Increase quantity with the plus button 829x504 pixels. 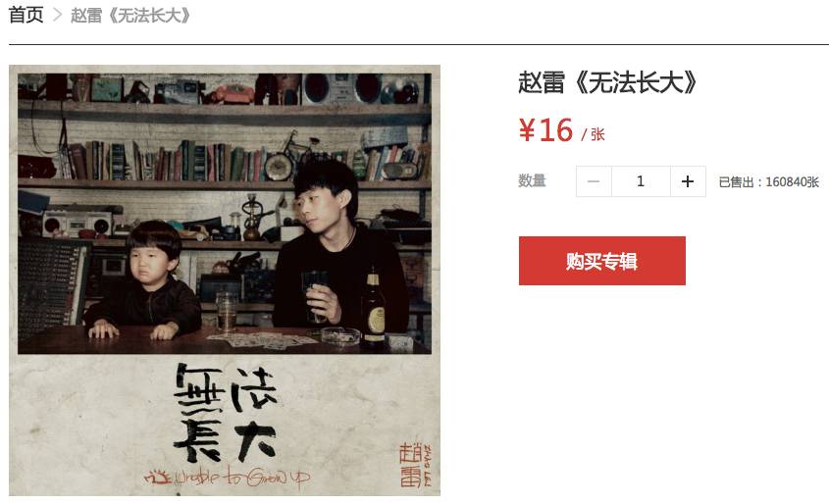[x=688, y=181]
